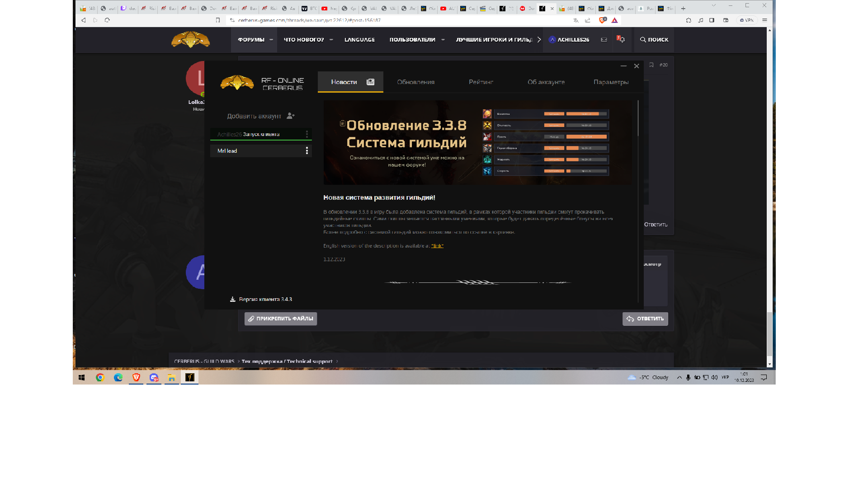The height and width of the screenshot is (488, 868).
Task: Click the translate page icon in address bar
Action: [576, 20]
